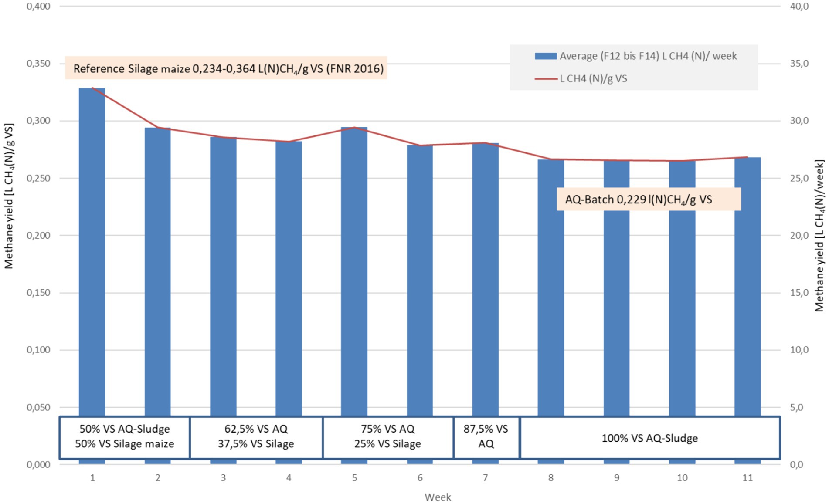Viewport: 829px width, 504px height.
Task: Click x-axis week label 3
Action: [x=223, y=478]
